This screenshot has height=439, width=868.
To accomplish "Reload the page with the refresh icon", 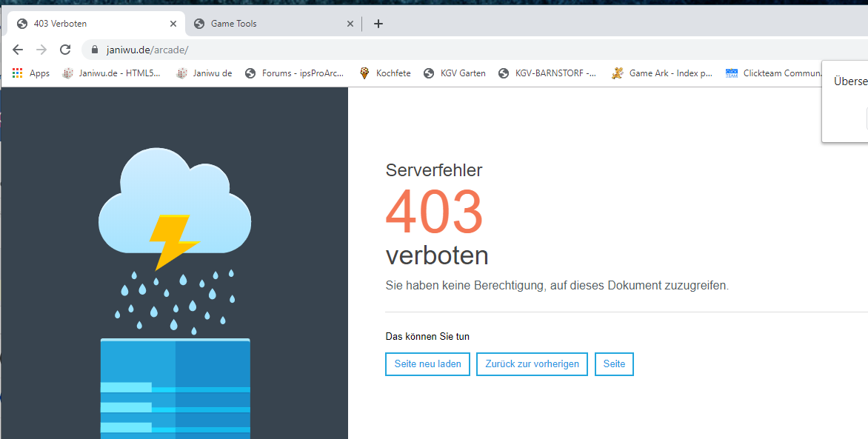I will [x=65, y=50].
